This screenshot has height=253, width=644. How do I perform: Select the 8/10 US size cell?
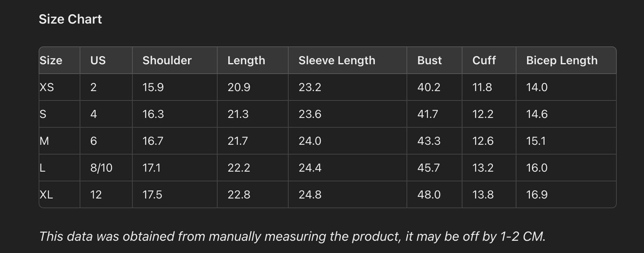pos(101,168)
